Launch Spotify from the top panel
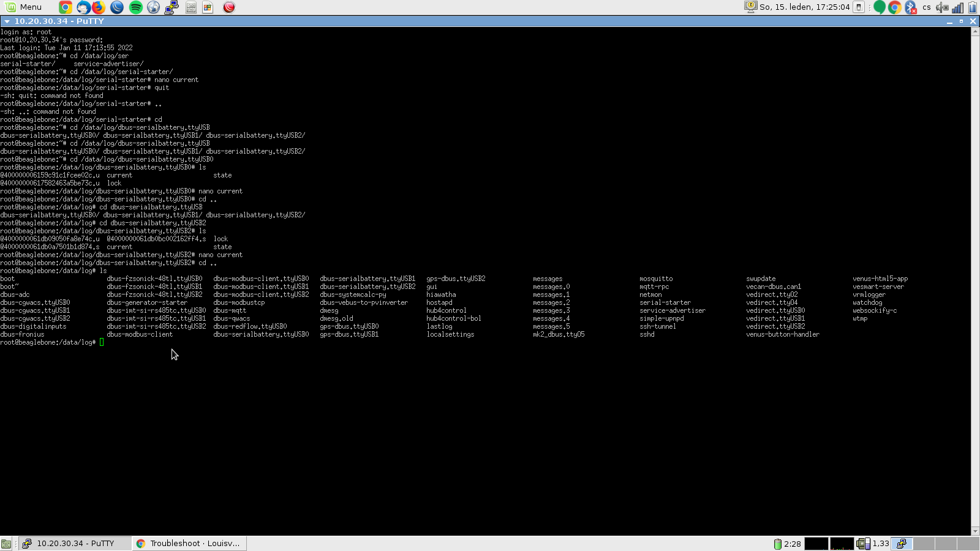 135,7
